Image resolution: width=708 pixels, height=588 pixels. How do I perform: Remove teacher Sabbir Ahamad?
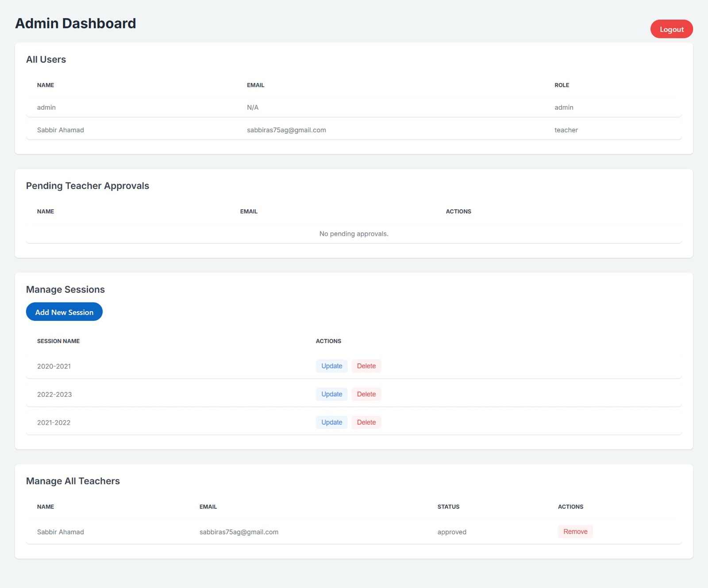coord(575,532)
